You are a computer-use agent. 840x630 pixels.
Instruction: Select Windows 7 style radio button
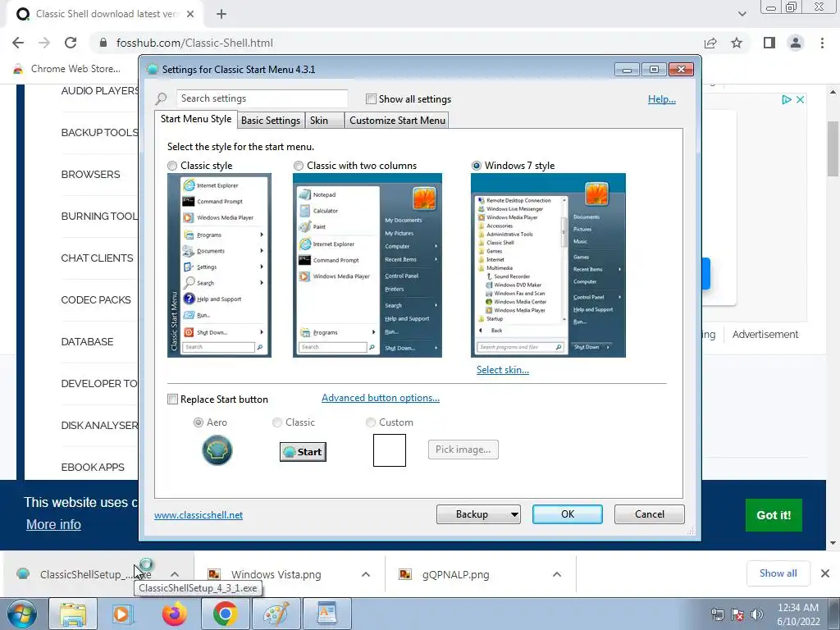pos(477,166)
